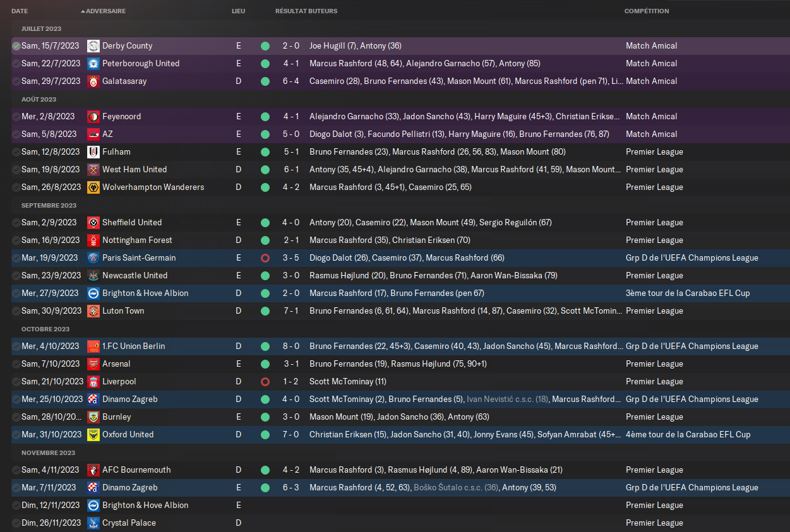Sort by the COMPÉTITION column header
Screen dimensions: 790x532
(647, 11)
